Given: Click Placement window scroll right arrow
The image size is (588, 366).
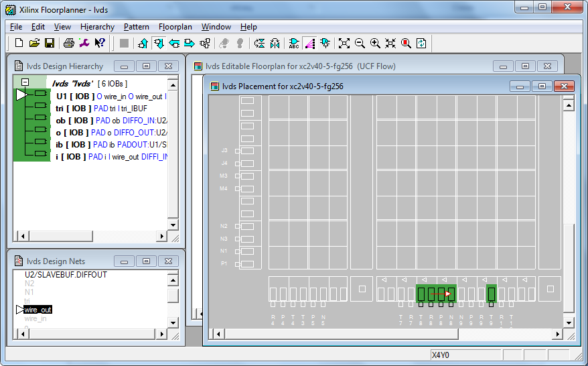Looking at the screenshot, I should tap(557, 334).
